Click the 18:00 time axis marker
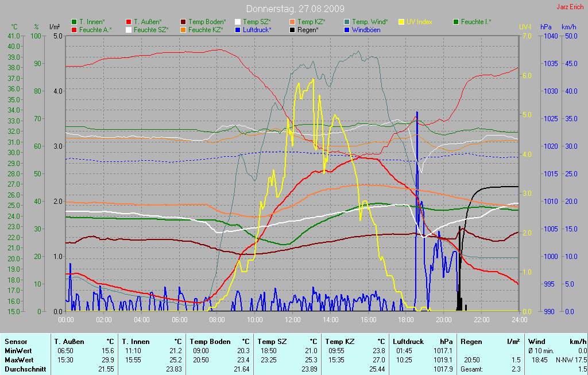The width and height of the screenshot is (588, 375). (x=406, y=320)
